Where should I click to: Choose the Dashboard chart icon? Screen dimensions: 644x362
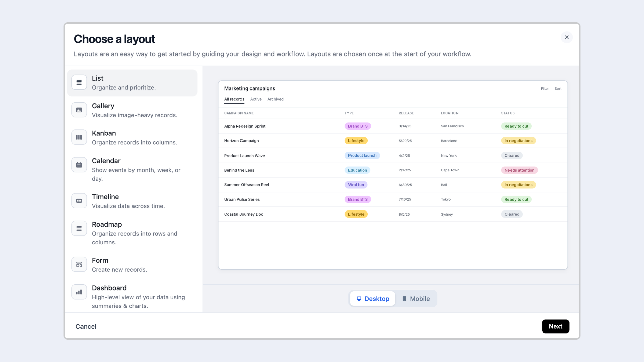pyautogui.click(x=79, y=292)
